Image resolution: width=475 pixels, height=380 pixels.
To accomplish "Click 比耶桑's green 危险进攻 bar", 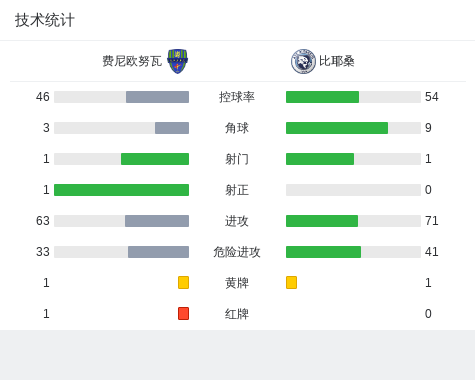I will tap(323, 252).
